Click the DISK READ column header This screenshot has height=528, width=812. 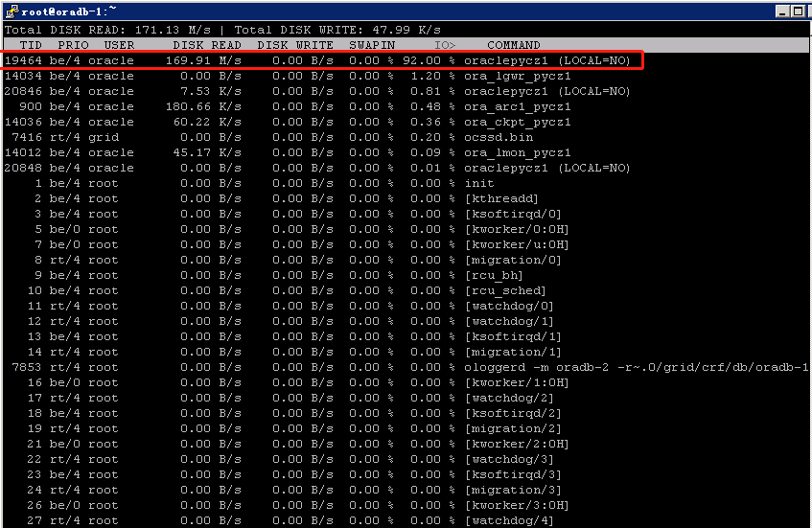[x=207, y=45]
